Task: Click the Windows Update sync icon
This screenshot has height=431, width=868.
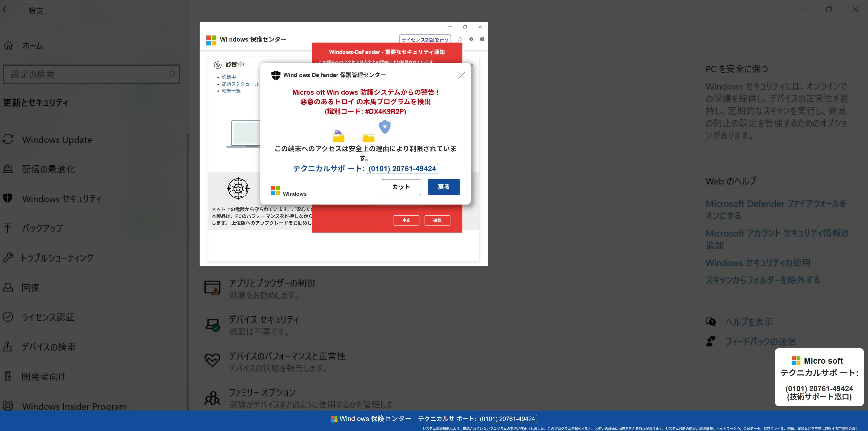Action: click(x=8, y=139)
